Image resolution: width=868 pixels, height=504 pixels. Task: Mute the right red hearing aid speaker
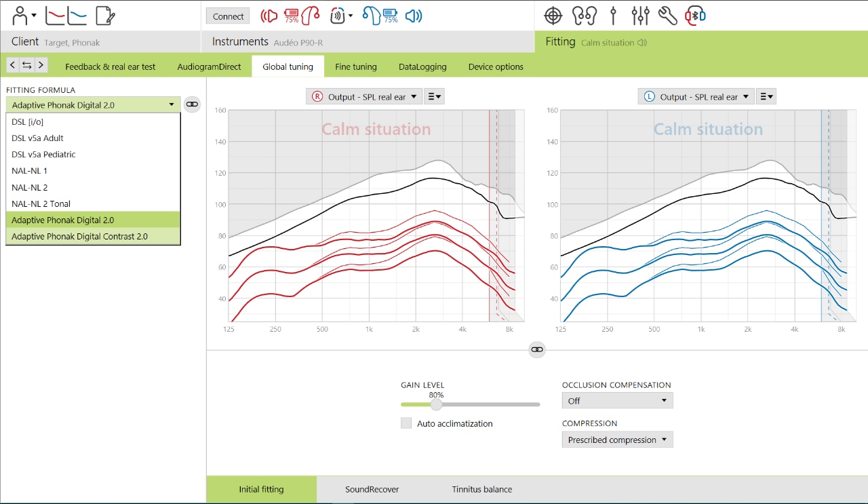[269, 15]
